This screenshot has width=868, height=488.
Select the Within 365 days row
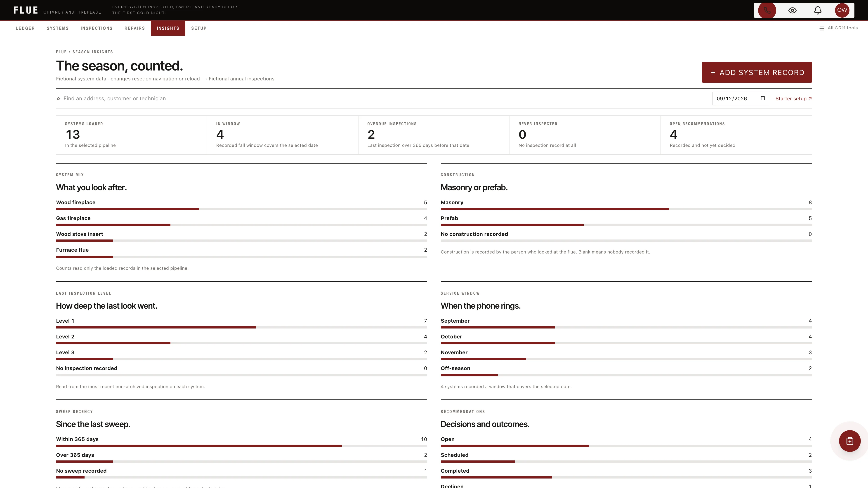[x=242, y=442]
